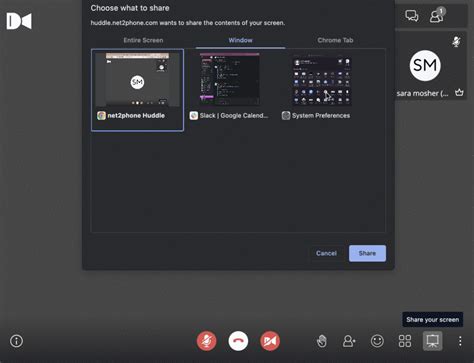
Task: Switch to tile view grid icon
Action: click(x=405, y=341)
